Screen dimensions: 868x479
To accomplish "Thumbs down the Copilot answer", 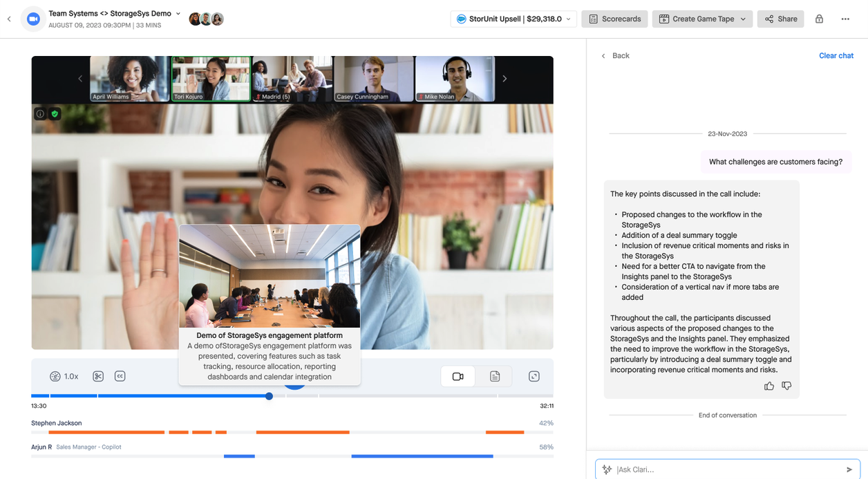I will tap(786, 386).
